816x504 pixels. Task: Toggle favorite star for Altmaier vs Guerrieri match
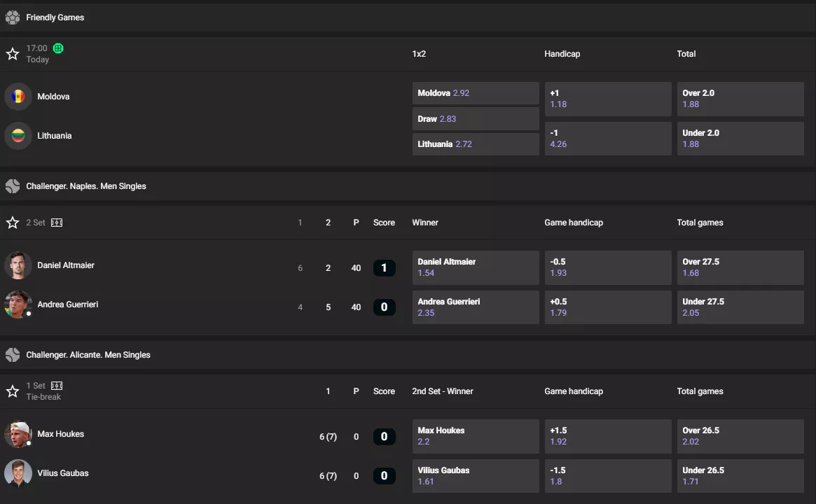(13, 223)
